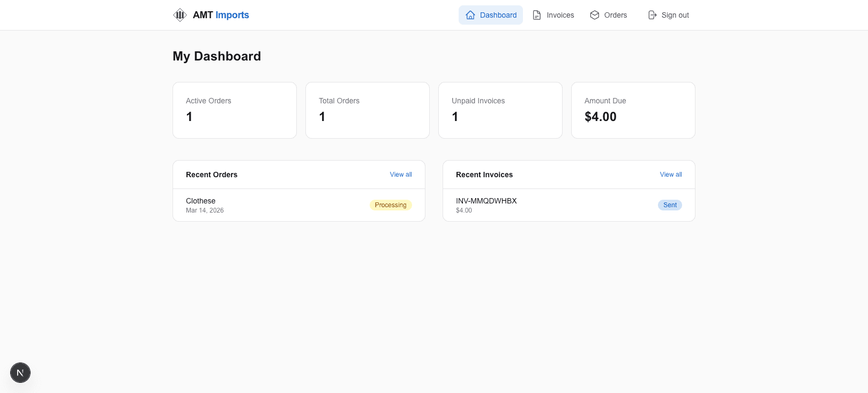View all recent orders
The height and width of the screenshot is (393, 868).
401,175
